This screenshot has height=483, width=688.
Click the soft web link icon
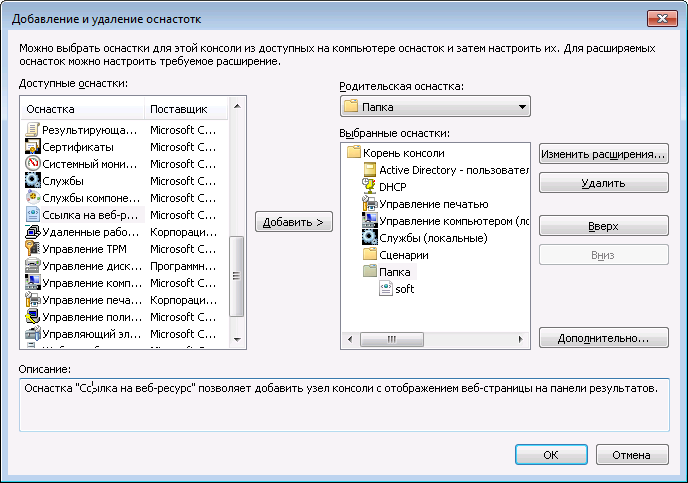[x=386, y=289]
